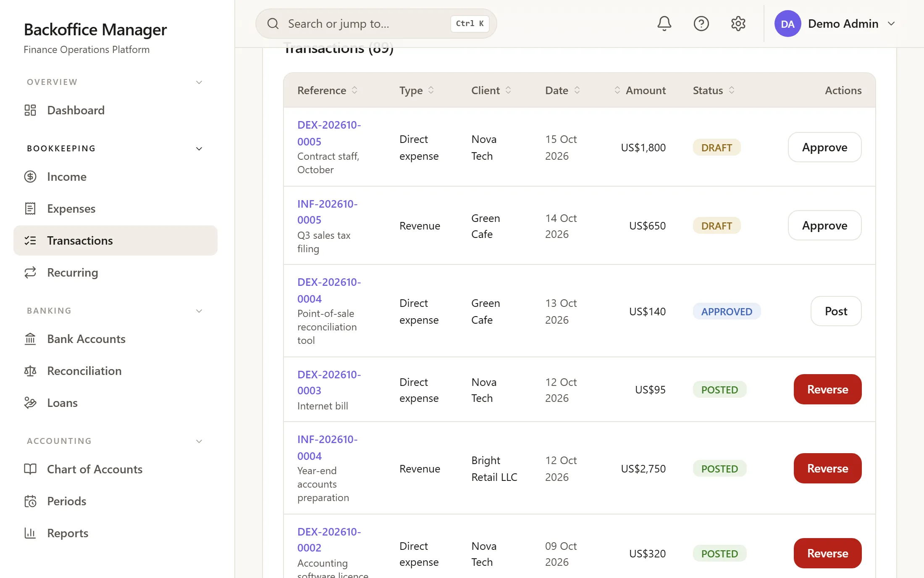Open the notifications bell icon
The height and width of the screenshot is (578, 924).
[664, 24]
